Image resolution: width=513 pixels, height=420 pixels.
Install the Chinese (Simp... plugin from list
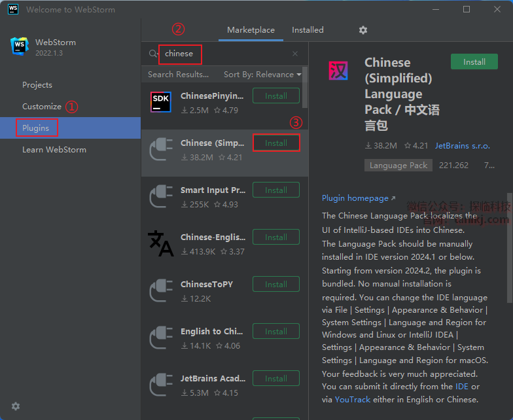tap(276, 143)
